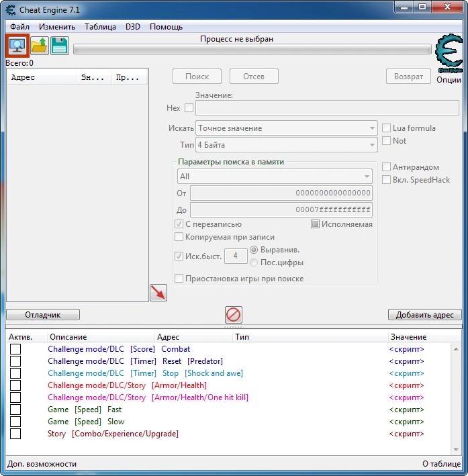
Task: Select the Score Combat table entry
Action: click(x=119, y=349)
